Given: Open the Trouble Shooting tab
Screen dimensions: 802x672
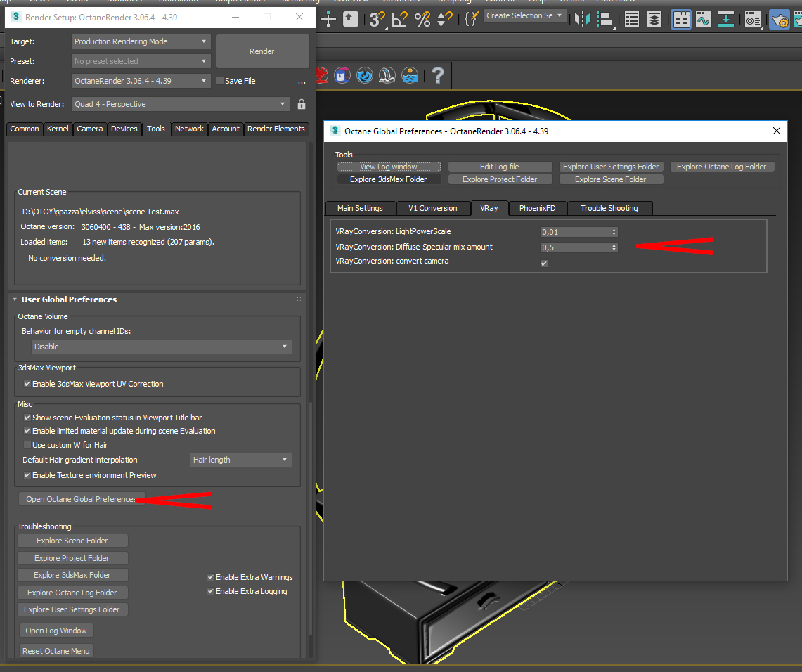Looking at the screenshot, I should click(x=609, y=208).
